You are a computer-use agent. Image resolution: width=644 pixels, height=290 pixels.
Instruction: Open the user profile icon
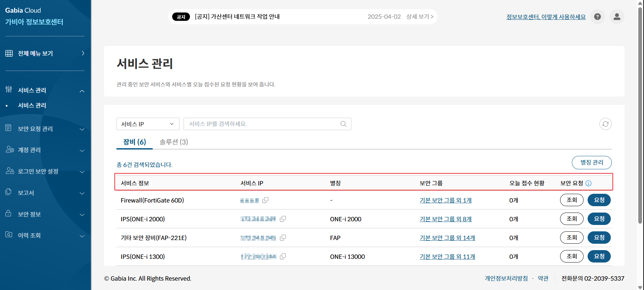(617, 17)
